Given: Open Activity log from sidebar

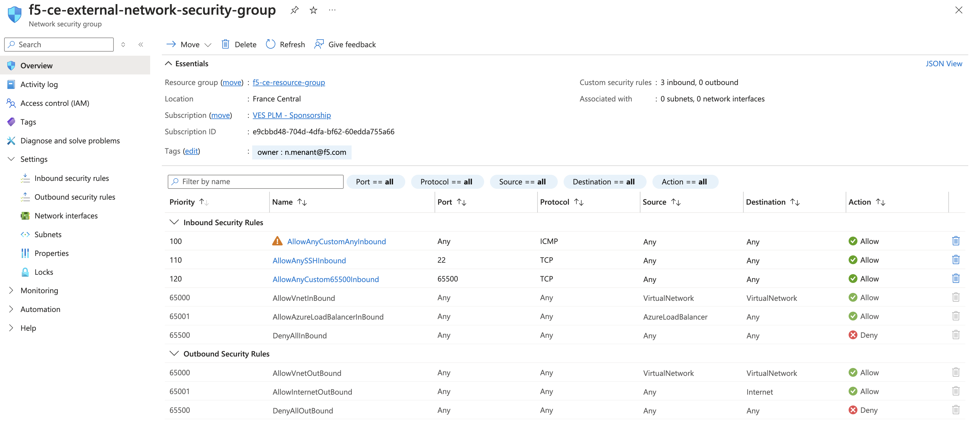Looking at the screenshot, I should [39, 84].
